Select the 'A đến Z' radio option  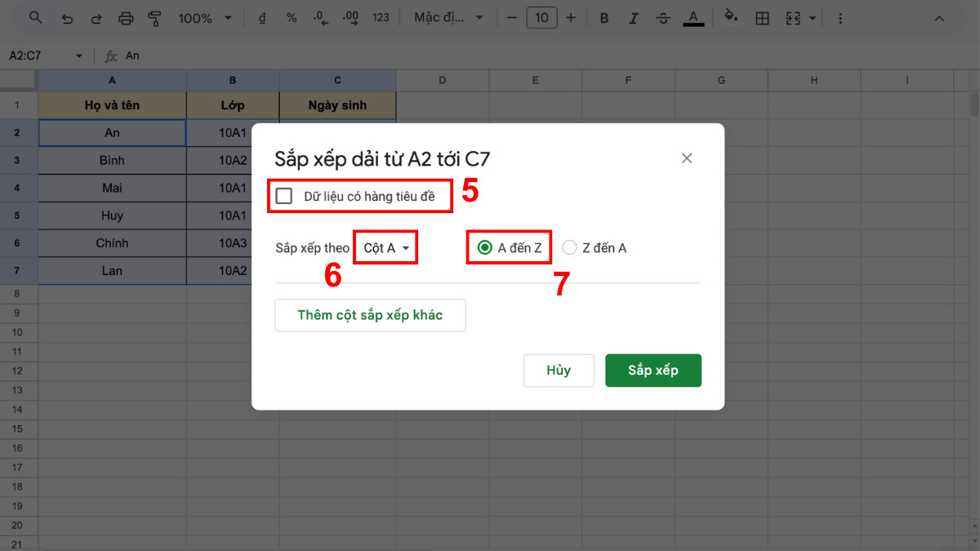coord(485,247)
